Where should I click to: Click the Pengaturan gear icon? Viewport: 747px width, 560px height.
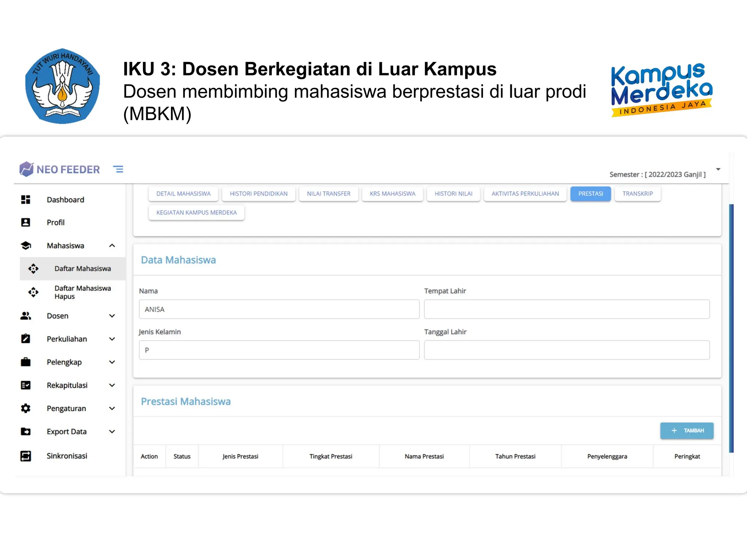click(26, 408)
